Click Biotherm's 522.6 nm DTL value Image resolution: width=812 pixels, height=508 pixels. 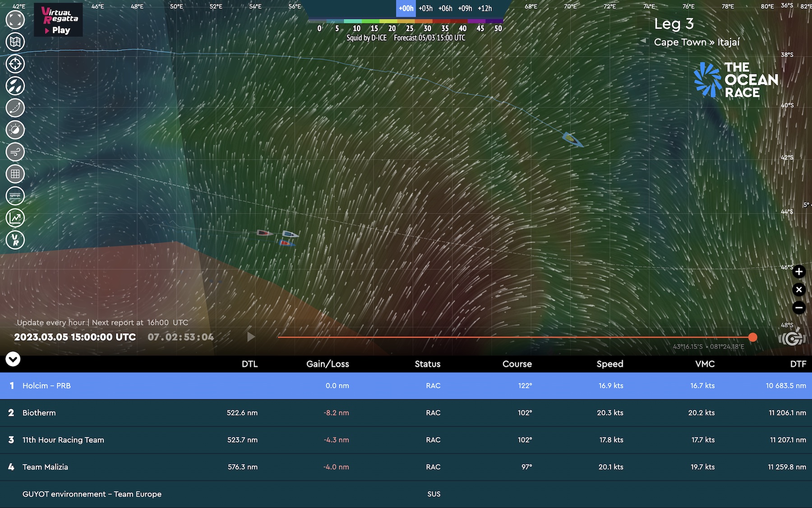(242, 413)
